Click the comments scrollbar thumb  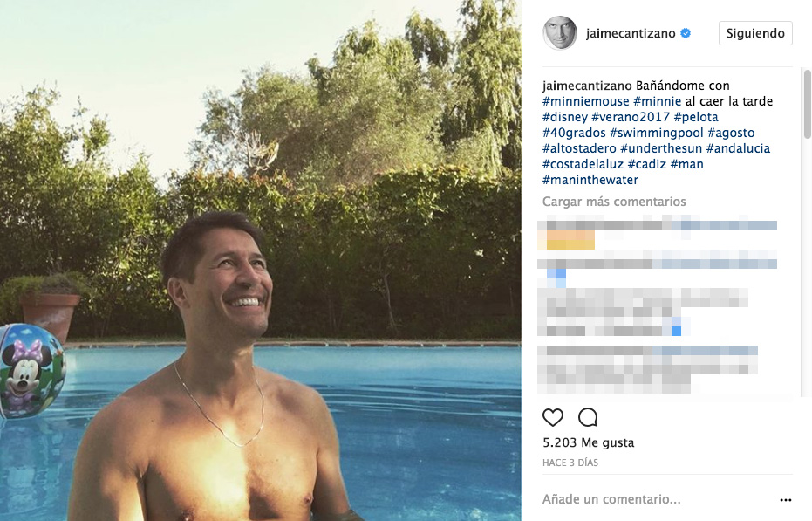[x=808, y=105]
